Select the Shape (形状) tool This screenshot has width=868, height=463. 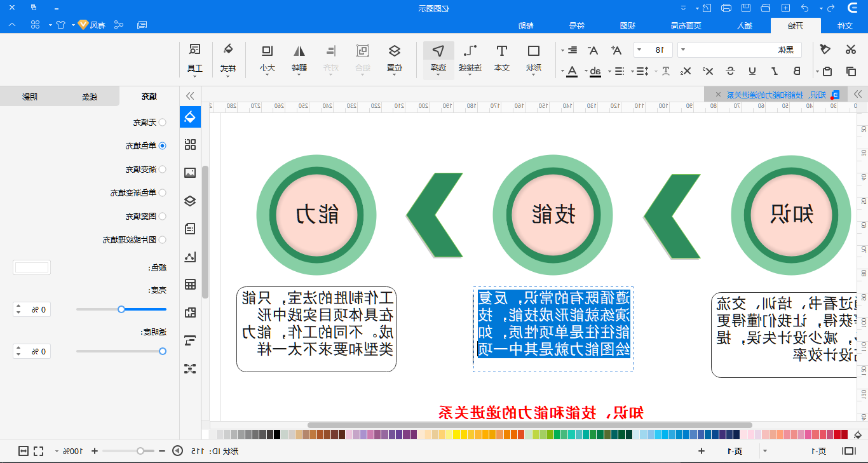pyautogui.click(x=534, y=58)
